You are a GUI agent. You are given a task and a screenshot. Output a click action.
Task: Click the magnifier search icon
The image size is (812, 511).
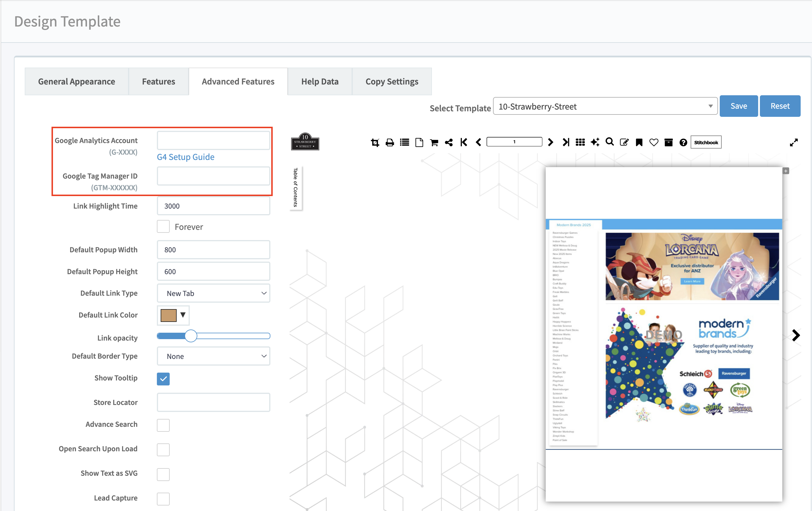[x=609, y=142]
